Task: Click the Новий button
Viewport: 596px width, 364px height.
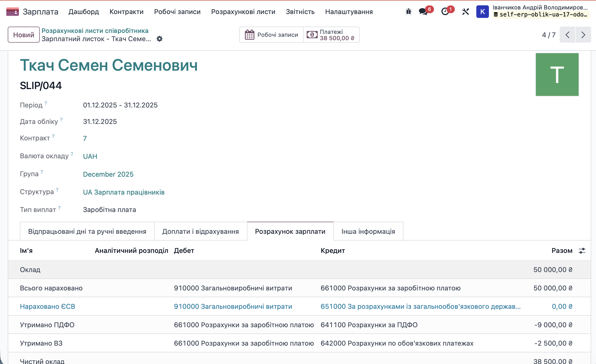Action: [x=23, y=35]
